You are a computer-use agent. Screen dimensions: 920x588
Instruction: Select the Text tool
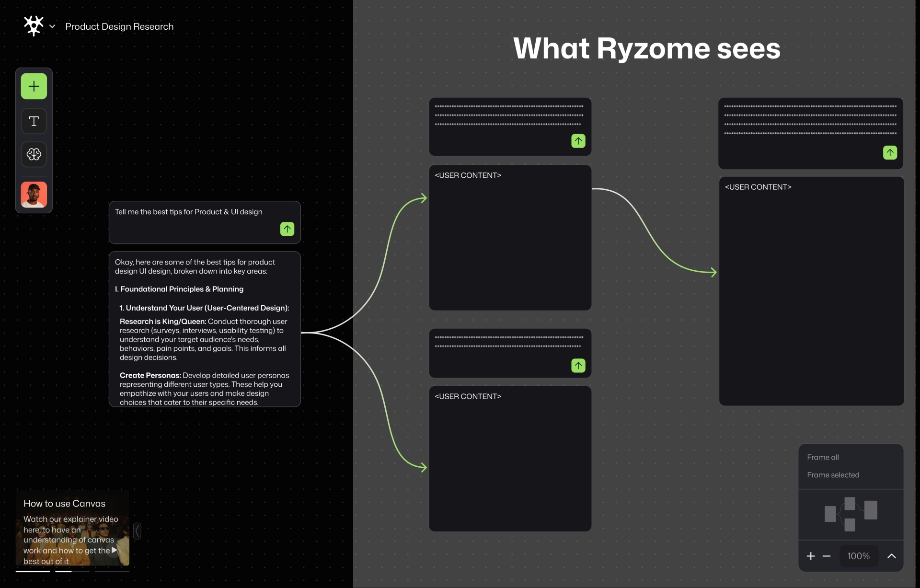click(34, 121)
